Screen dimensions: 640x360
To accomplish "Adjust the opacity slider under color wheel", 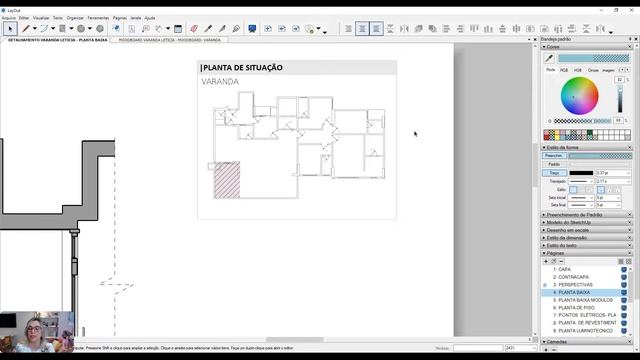I will [582, 121].
